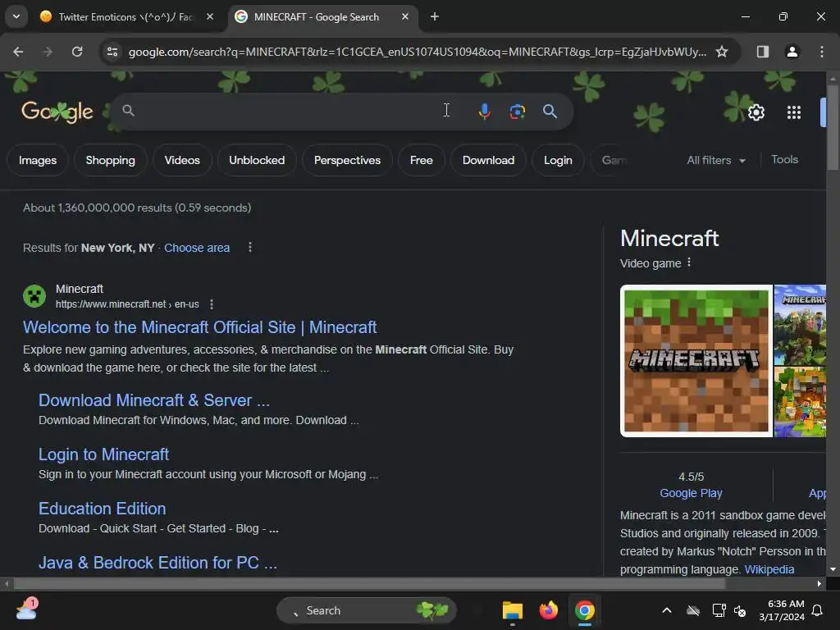Filter results by Shopping

111,160
